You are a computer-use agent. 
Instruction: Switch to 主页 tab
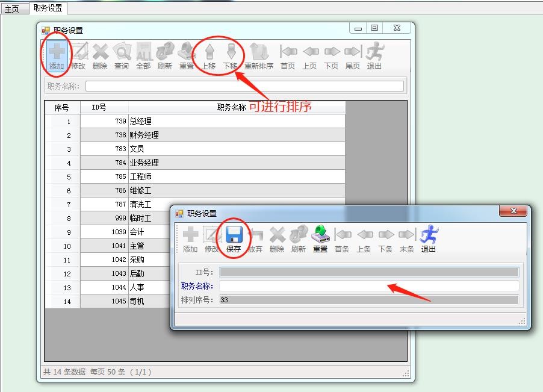(14, 8)
